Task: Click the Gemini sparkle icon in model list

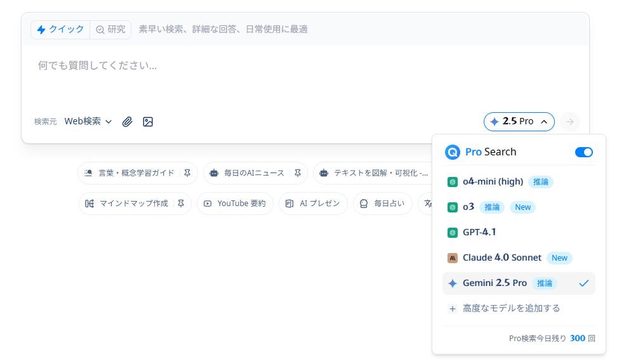Action: tap(453, 283)
